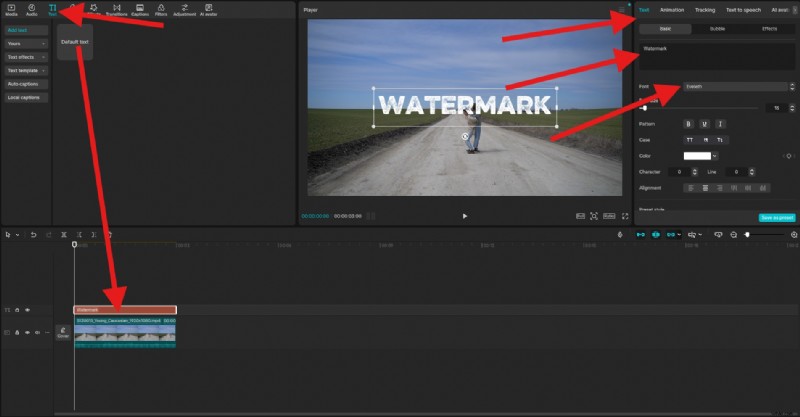Open the AI avatar panel

(x=208, y=10)
